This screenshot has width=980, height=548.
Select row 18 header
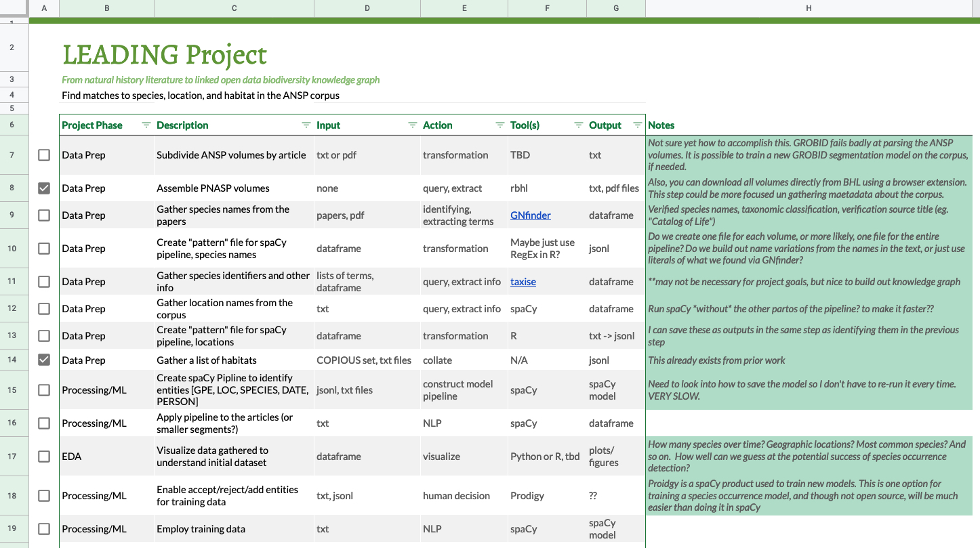pyautogui.click(x=14, y=496)
